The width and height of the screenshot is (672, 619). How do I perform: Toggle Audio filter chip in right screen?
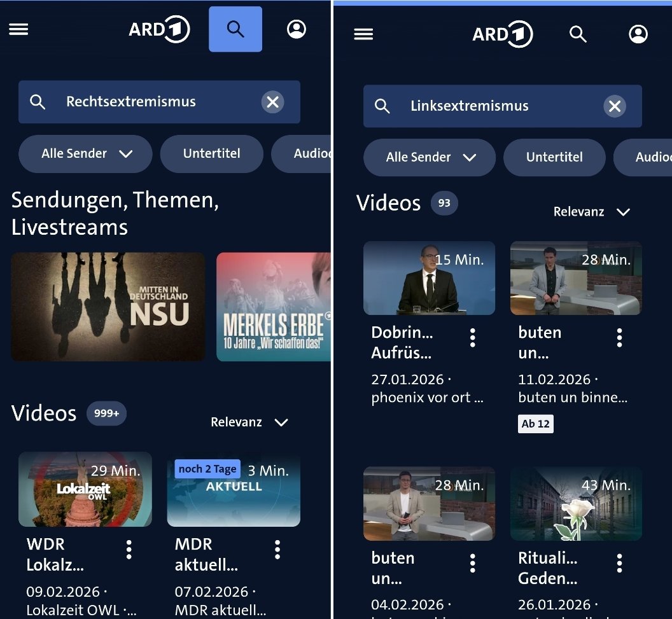tap(643, 157)
